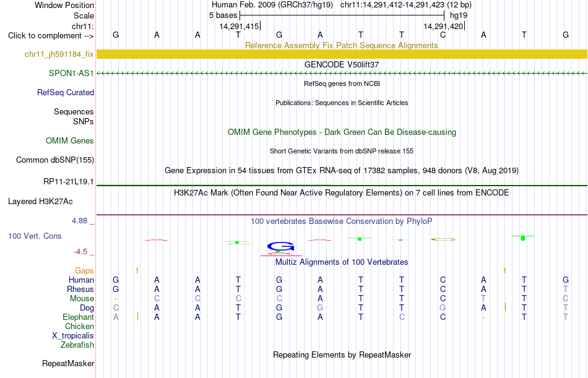This screenshot has width=588, height=378.
Task: Open 'Multiz Alignments of 100 Vertebrates' title
Action: tap(342, 262)
